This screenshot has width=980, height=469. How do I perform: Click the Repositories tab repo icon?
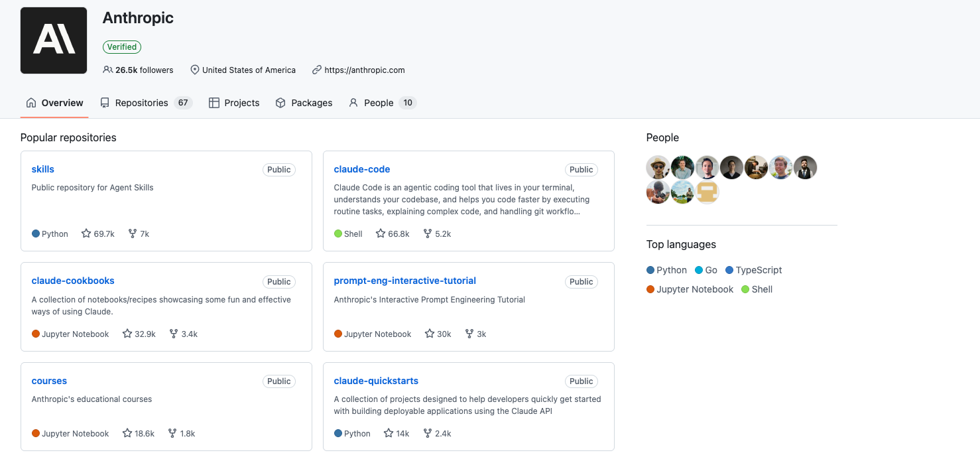pyautogui.click(x=105, y=103)
